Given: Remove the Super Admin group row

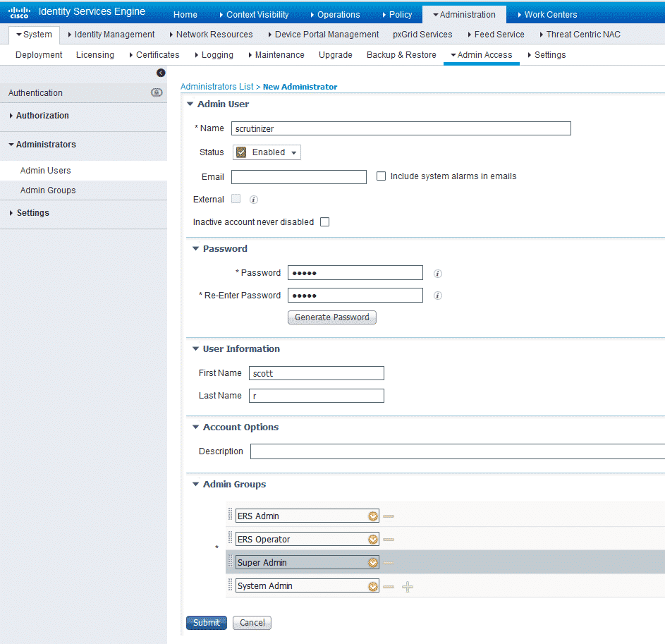Looking at the screenshot, I should click(389, 563).
